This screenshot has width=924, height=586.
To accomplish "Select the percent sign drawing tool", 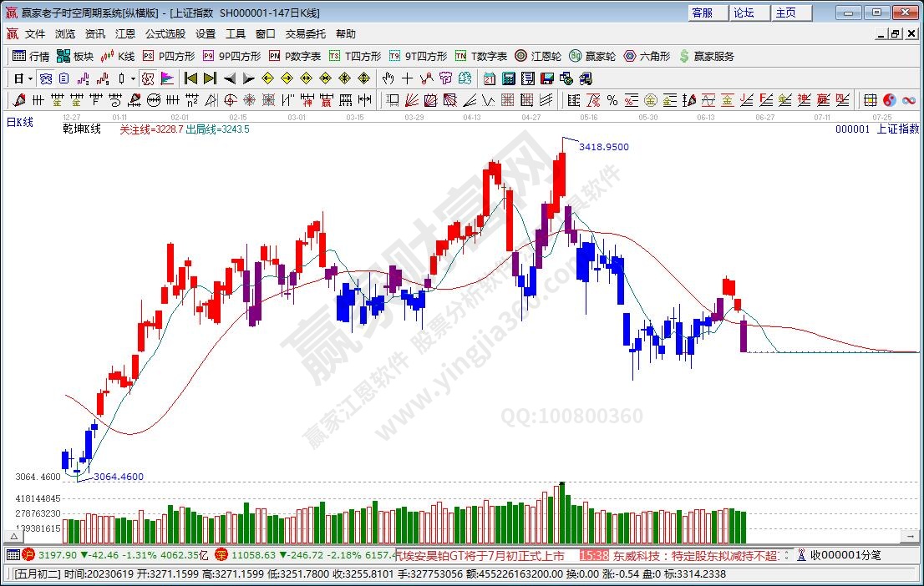I will pos(612,100).
